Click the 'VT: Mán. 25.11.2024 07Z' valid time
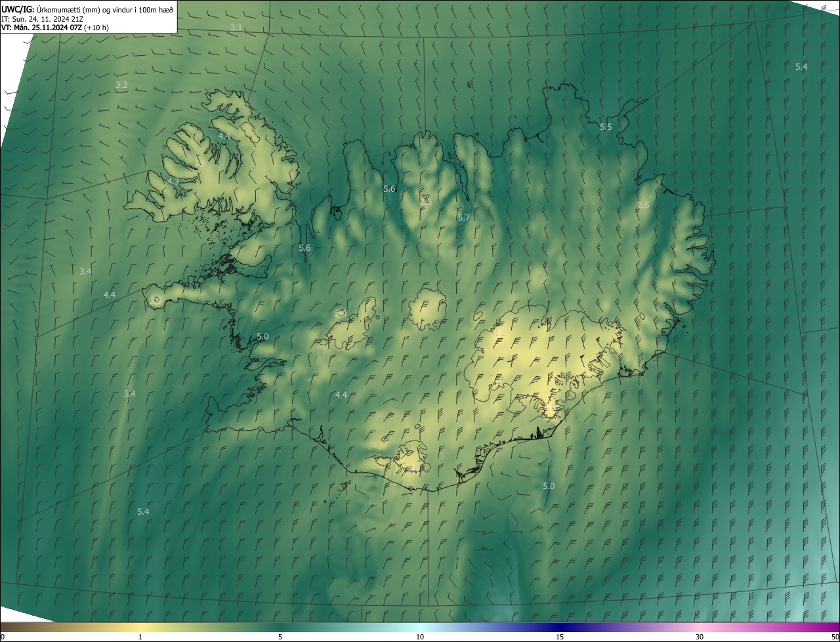 click(x=41, y=28)
